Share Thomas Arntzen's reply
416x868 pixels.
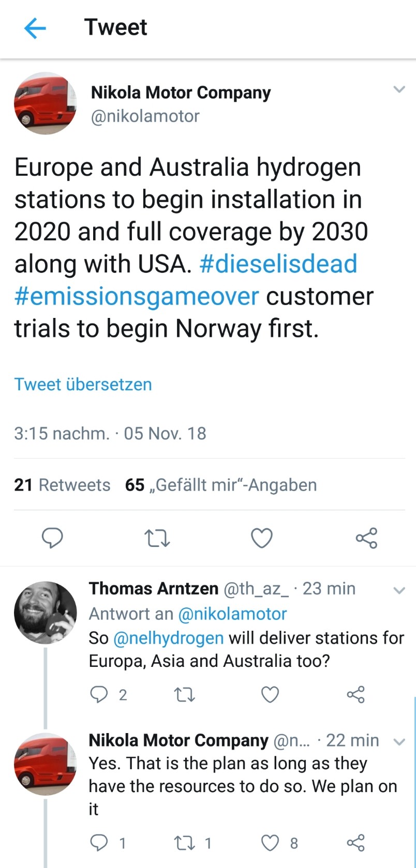[355, 694]
